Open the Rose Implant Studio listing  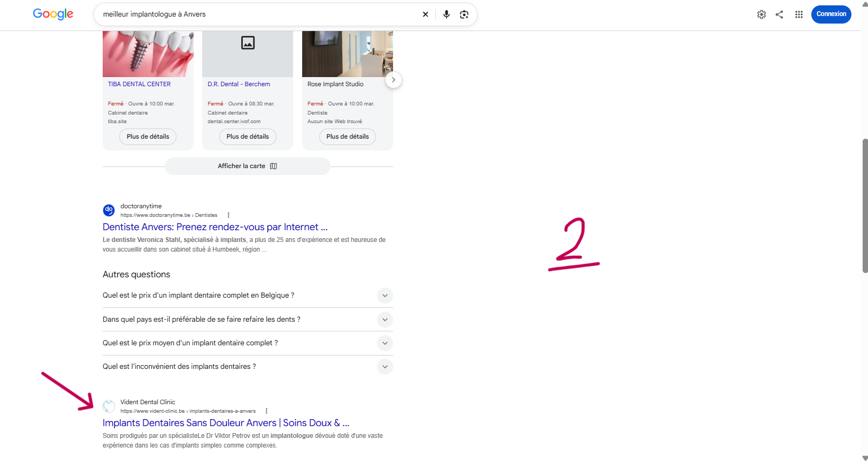(x=335, y=84)
